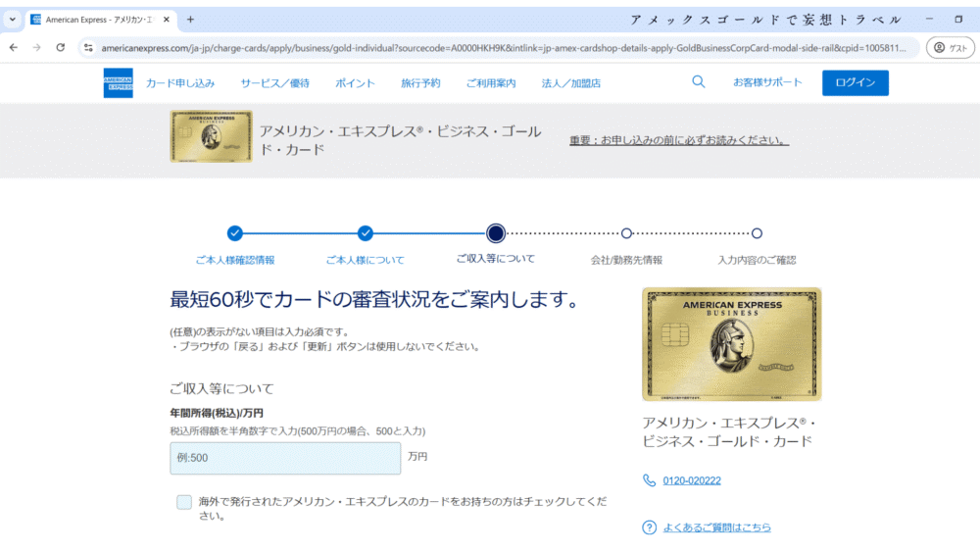Open the サービス／優待 menu
Image resolution: width=980 pixels, height=552 pixels.
pyautogui.click(x=275, y=83)
